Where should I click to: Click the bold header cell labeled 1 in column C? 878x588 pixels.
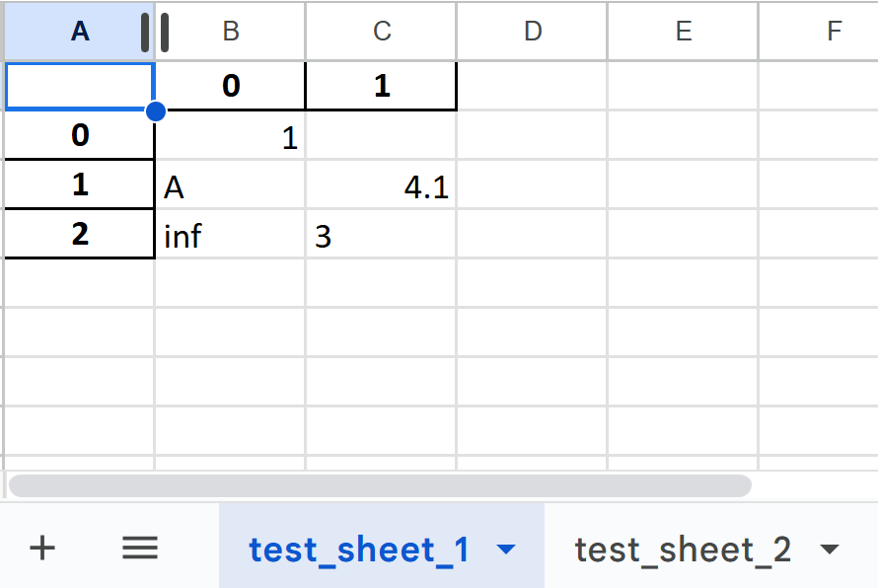pos(382,87)
